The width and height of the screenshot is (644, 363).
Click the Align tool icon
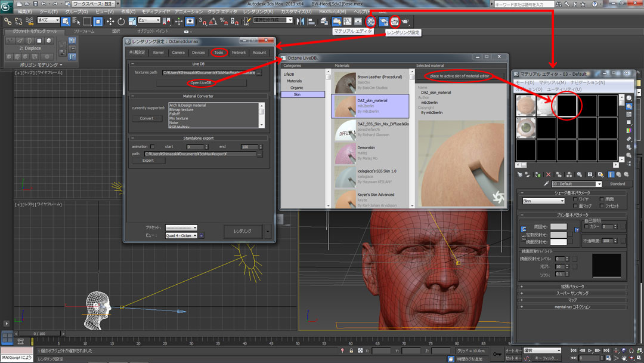pyautogui.click(x=311, y=21)
